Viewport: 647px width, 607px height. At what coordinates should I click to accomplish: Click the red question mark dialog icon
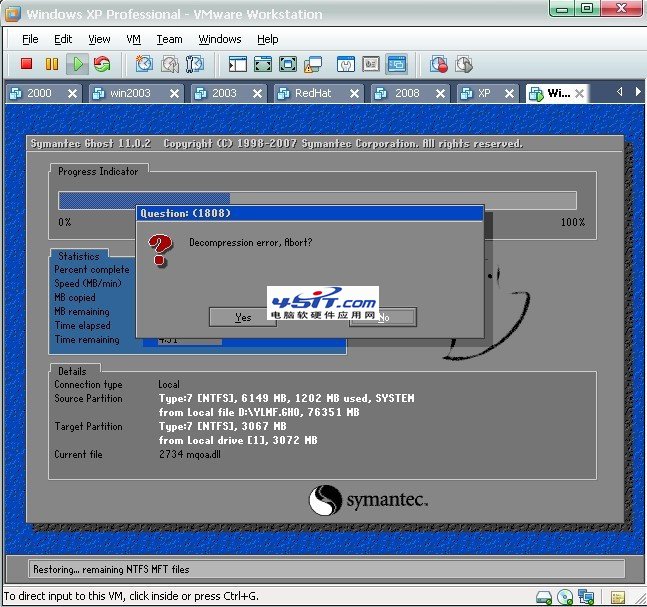160,250
